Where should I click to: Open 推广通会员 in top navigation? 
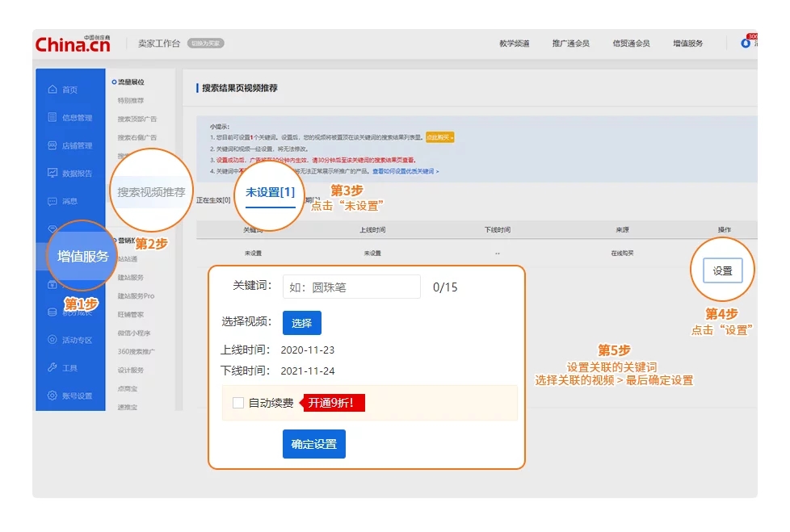[x=570, y=44]
